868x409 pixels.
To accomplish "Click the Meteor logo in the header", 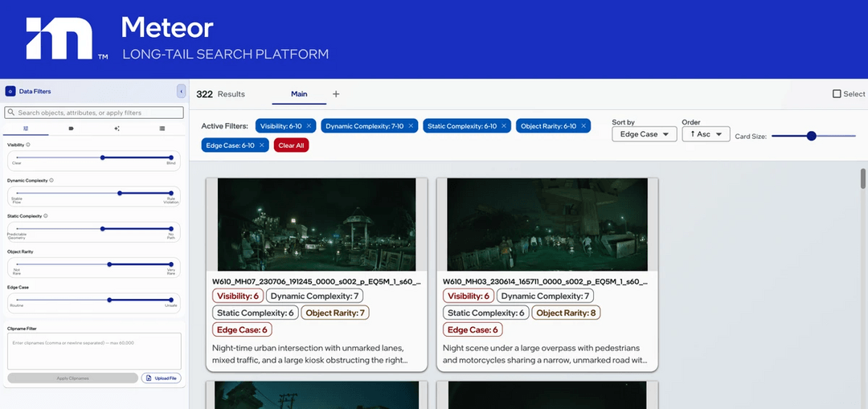I will coord(59,39).
